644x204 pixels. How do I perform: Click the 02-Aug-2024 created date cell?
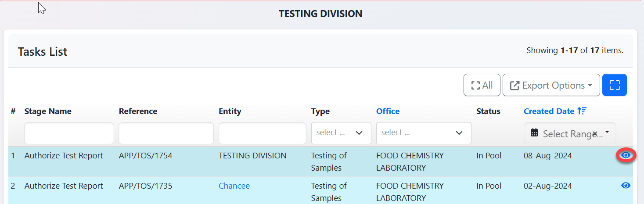click(547, 186)
